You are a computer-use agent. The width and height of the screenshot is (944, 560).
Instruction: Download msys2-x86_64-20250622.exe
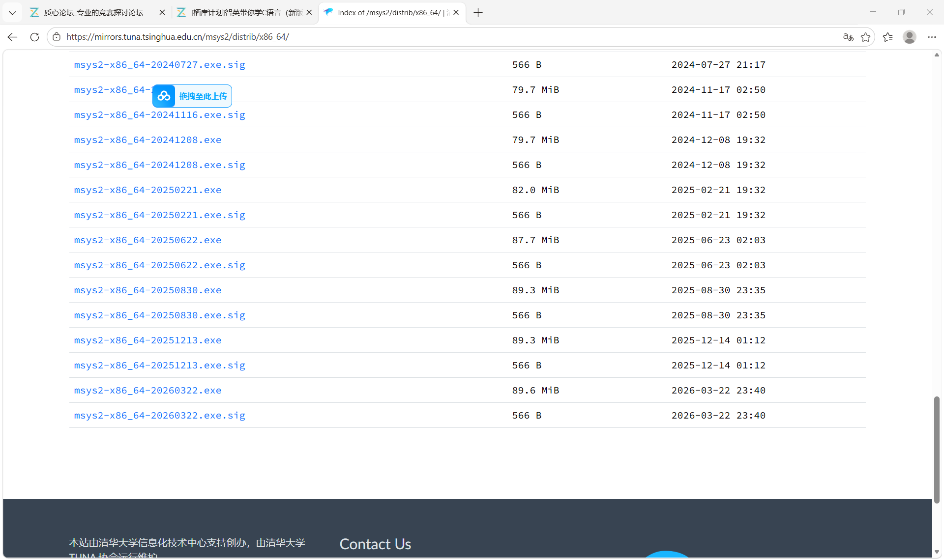point(148,240)
